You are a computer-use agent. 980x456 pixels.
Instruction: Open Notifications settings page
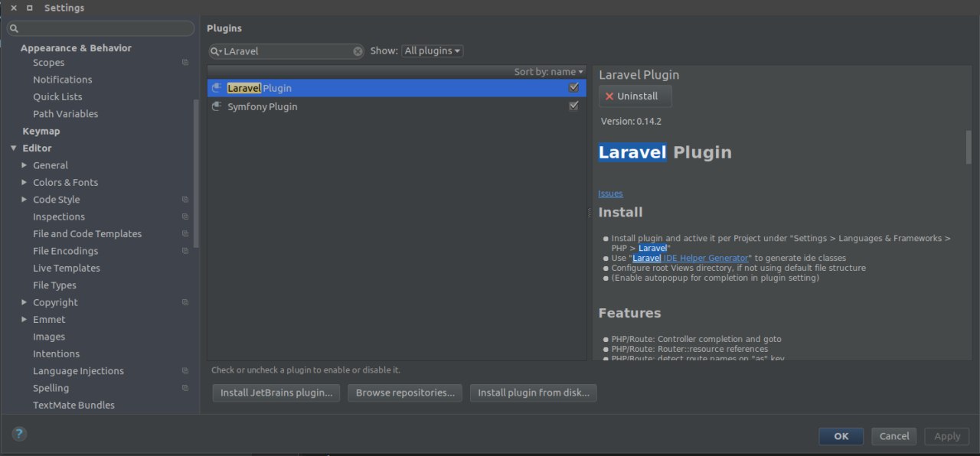(x=62, y=80)
